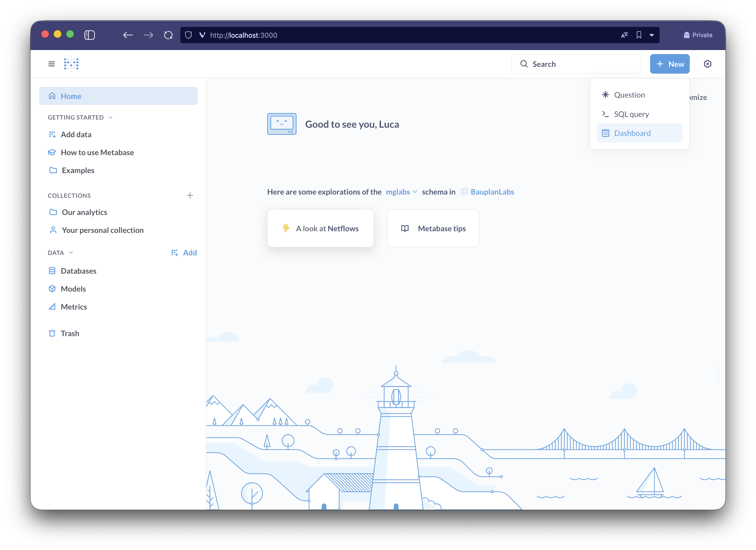Click the translate page icon in address bar
The image size is (756, 550).
pos(624,35)
